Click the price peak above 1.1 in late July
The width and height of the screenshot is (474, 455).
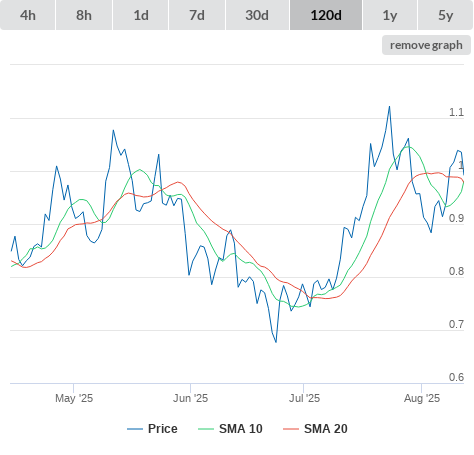(x=389, y=107)
